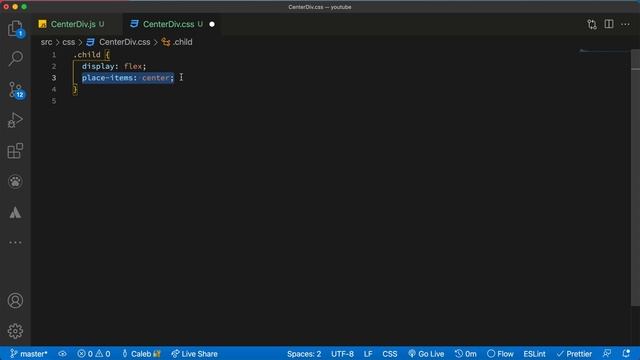Switch to the CenterDiv.js tab
640x360 pixels.
[x=73, y=24]
